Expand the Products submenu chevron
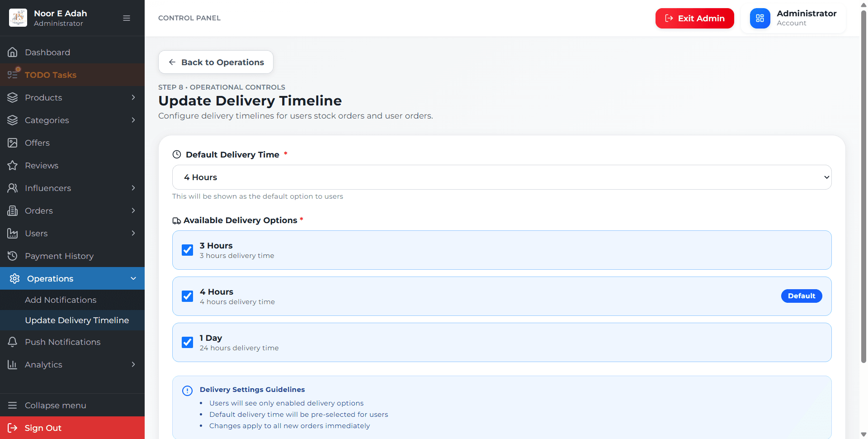The width and height of the screenshot is (868, 439). click(x=133, y=97)
